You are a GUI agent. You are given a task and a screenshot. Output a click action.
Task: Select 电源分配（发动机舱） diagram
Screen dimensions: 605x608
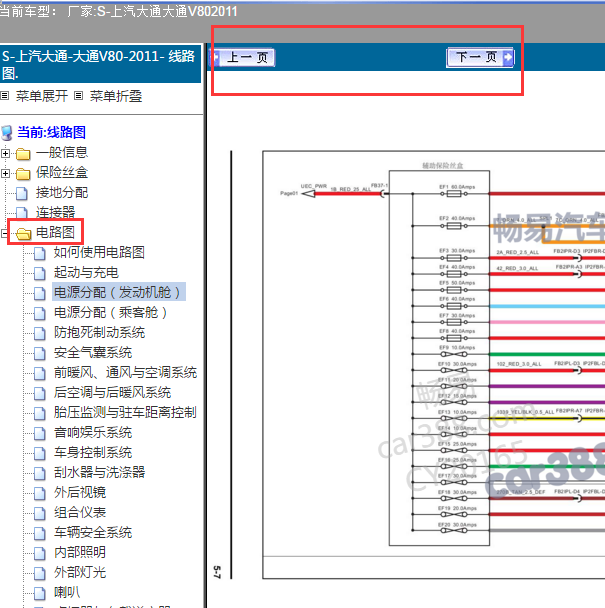click(x=119, y=292)
